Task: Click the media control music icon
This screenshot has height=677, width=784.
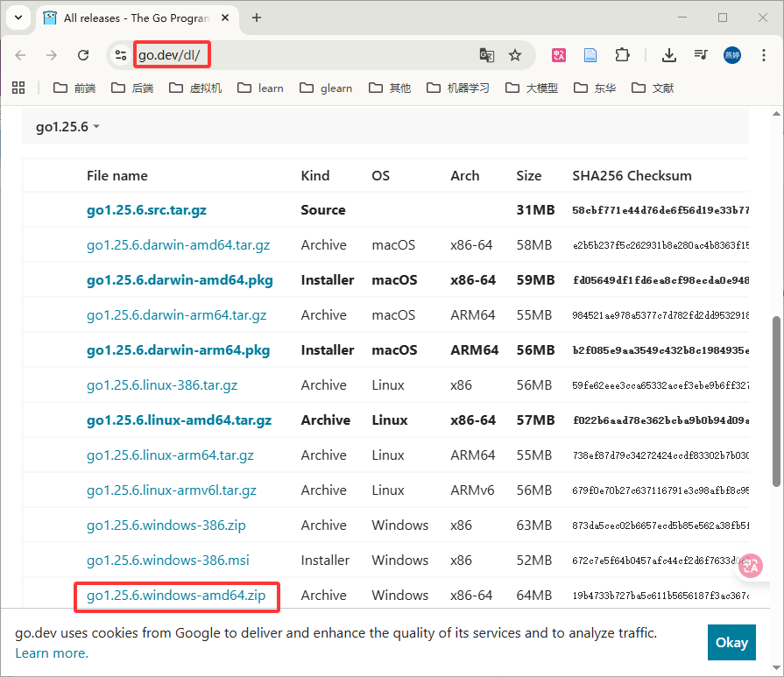Action: pos(701,55)
